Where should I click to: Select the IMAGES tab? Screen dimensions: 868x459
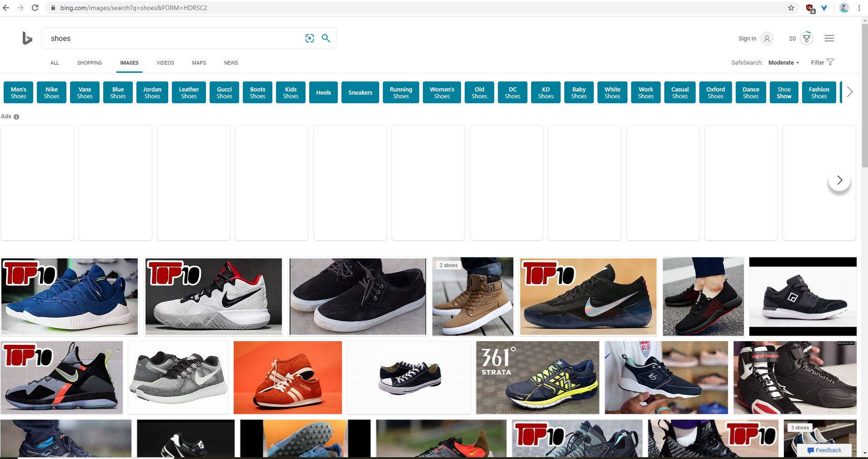[x=129, y=63]
